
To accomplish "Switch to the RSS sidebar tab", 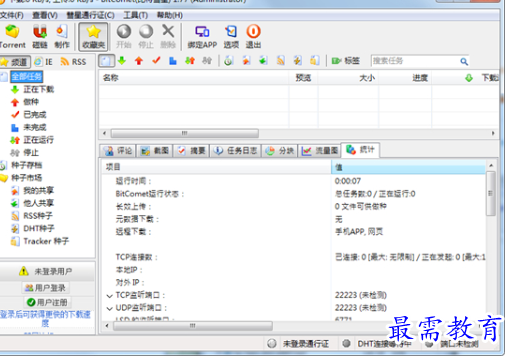I will 73,62.
